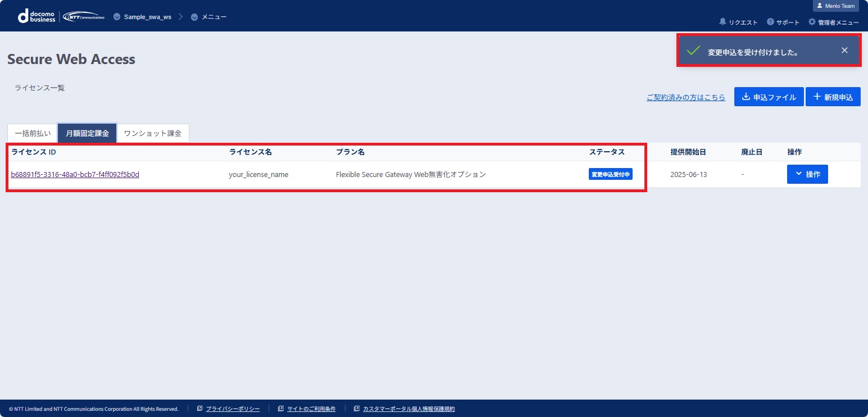Open the サポート menu label
Viewport: 868px width, 417px height.
(x=788, y=22)
